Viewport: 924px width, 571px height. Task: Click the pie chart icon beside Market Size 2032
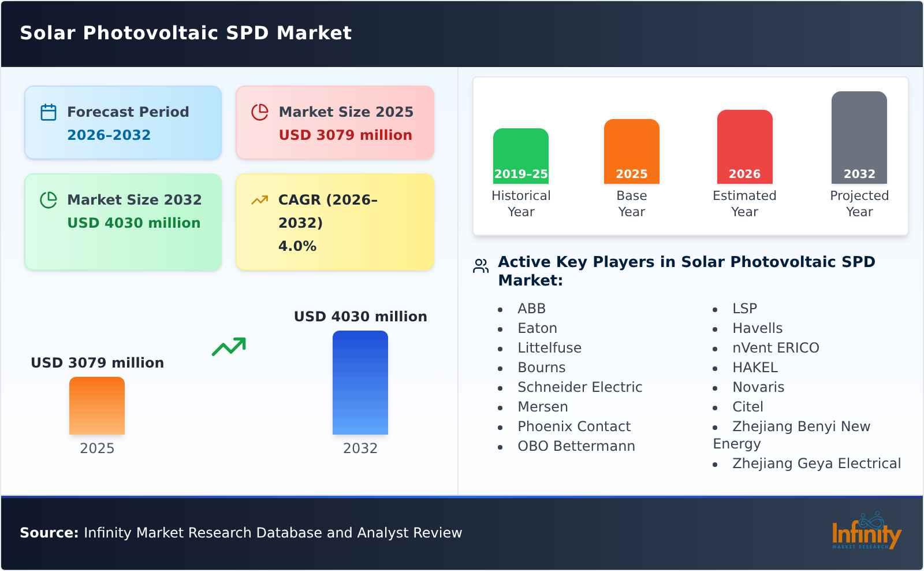coord(49,200)
